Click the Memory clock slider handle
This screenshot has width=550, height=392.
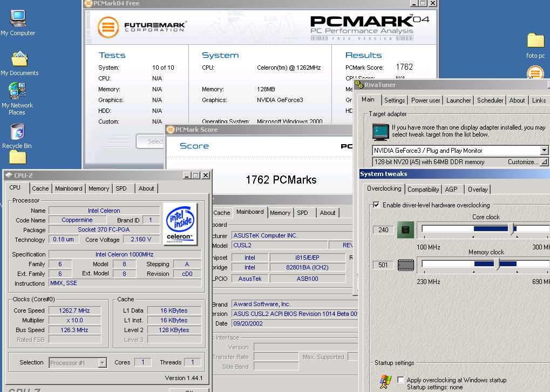[x=497, y=264]
